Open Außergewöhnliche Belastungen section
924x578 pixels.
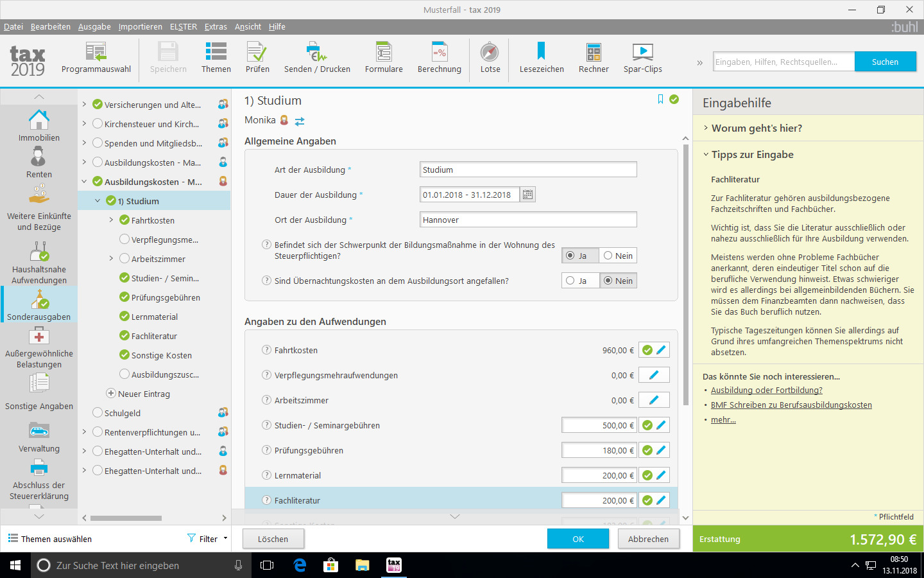pyautogui.click(x=38, y=347)
